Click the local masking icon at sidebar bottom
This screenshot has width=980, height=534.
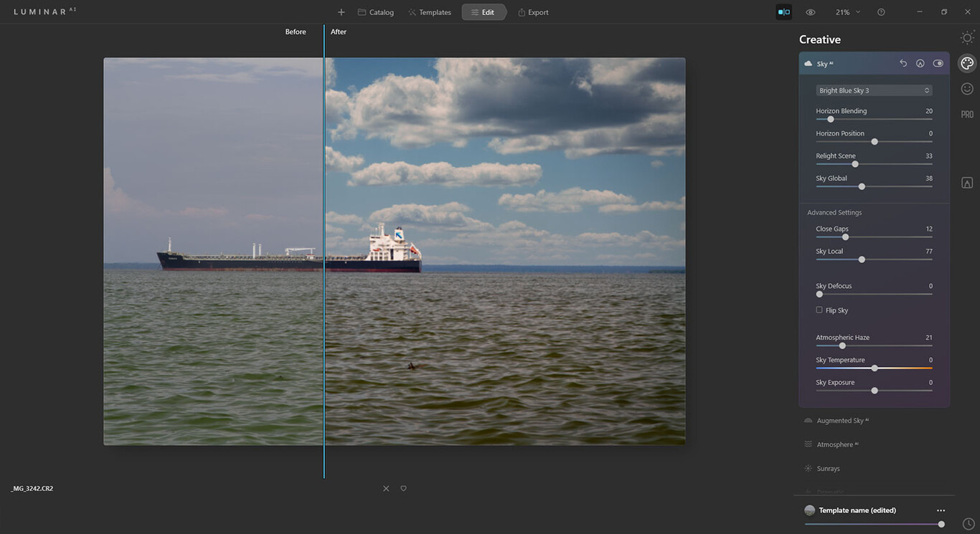coord(966,182)
